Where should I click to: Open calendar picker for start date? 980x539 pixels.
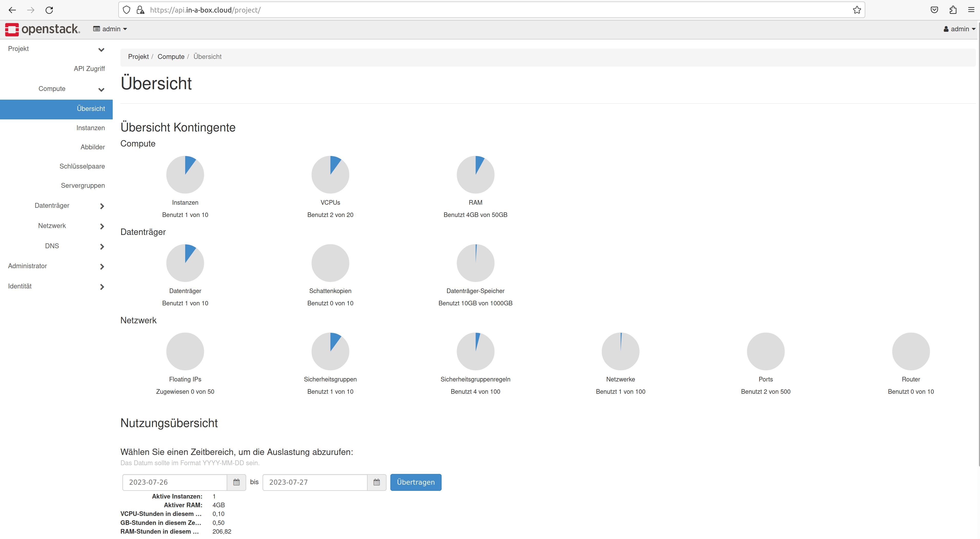click(x=236, y=482)
